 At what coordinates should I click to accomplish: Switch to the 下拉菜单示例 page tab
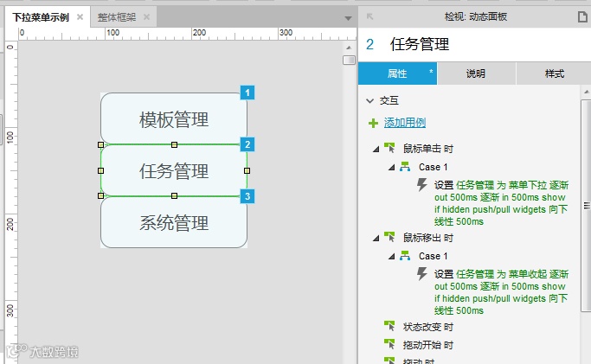[x=41, y=17]
